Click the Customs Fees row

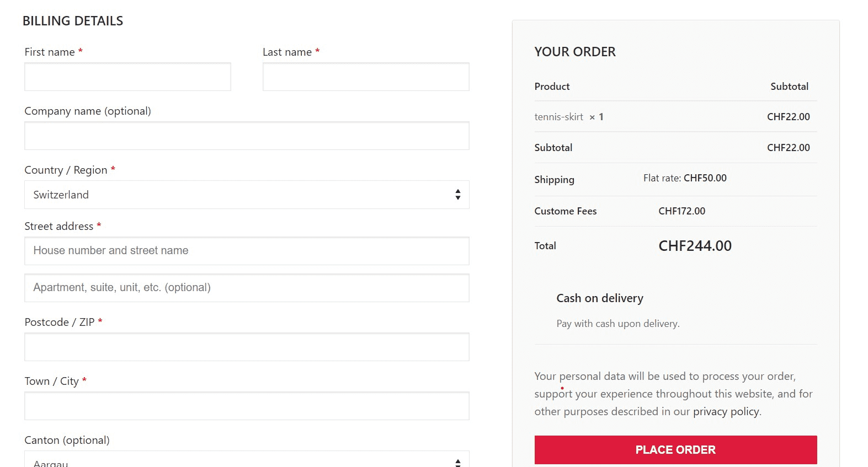(565, 211)
